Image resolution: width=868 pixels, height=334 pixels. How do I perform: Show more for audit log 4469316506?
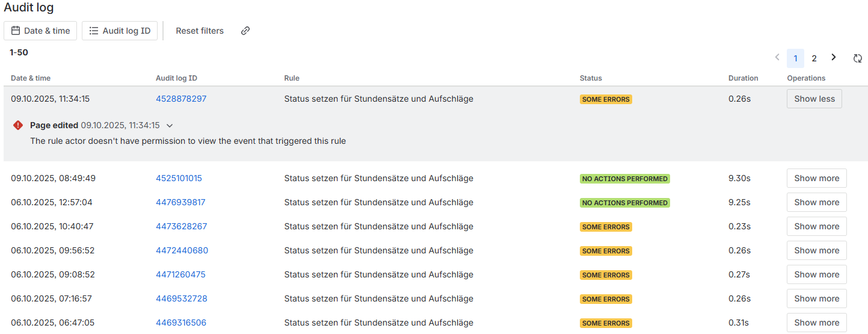(x=817, y=323)
